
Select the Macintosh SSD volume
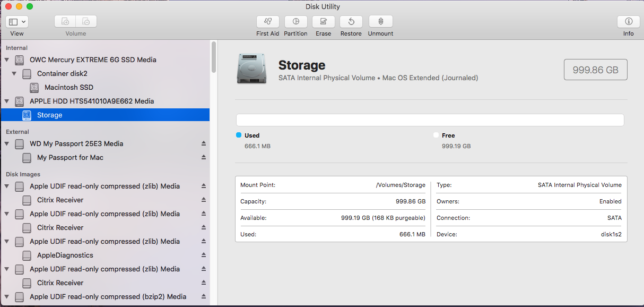click(69, 88)
